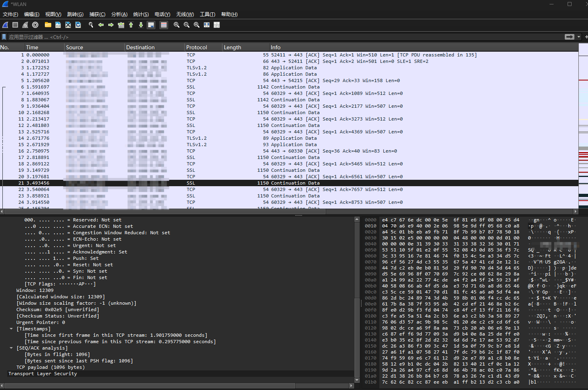588x390 pixels.
Task: Click 'Checksum: 0x02e5 [unverified]' line
Action: (x=58, y=310)
